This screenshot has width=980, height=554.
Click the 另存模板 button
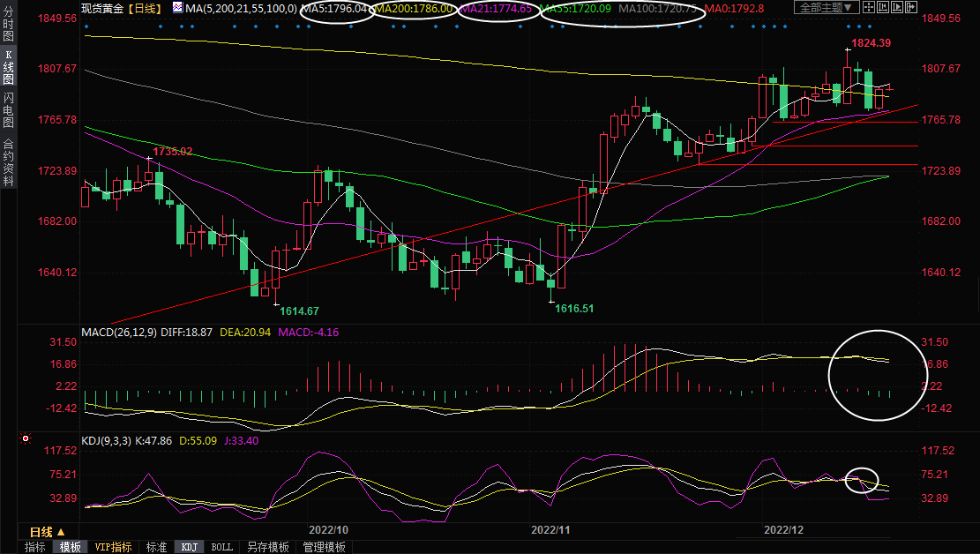click(x=268, y=547)
